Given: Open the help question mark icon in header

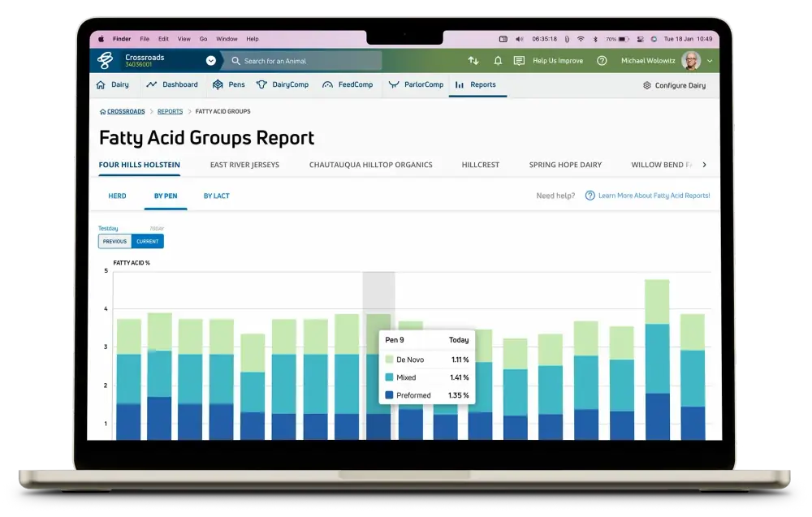Looking at the screenshot, I should pos(602,61).
